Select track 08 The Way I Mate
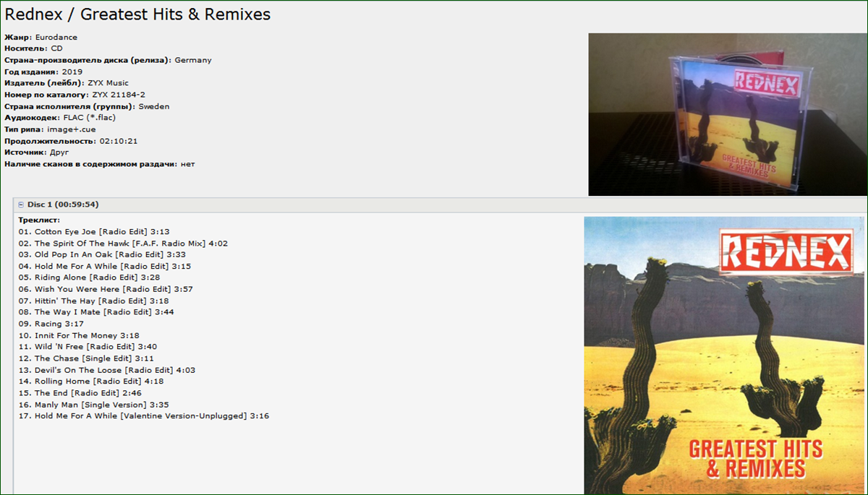868x495 pixels. (x=96, y=312)
